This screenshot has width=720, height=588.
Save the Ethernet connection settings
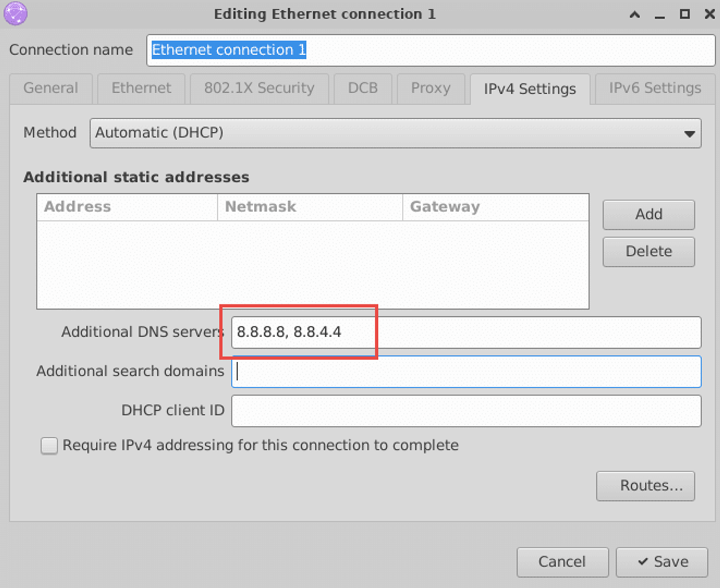662,562
